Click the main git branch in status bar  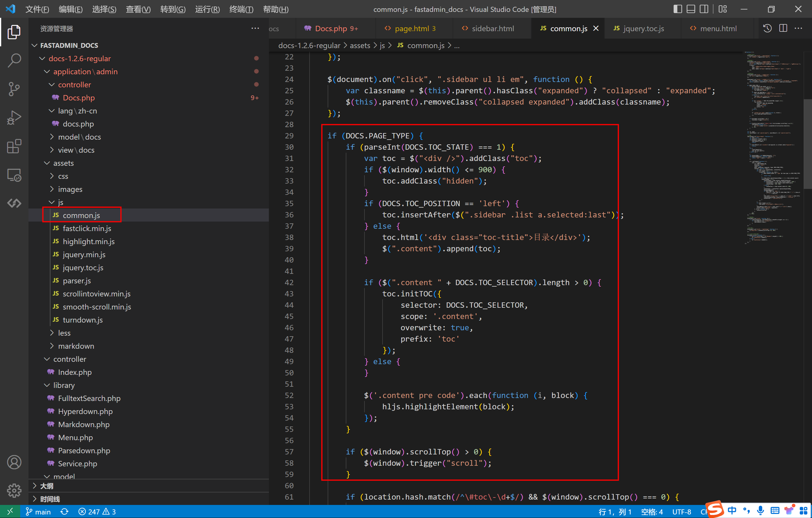pyautogui.click(x=38, y=511)
